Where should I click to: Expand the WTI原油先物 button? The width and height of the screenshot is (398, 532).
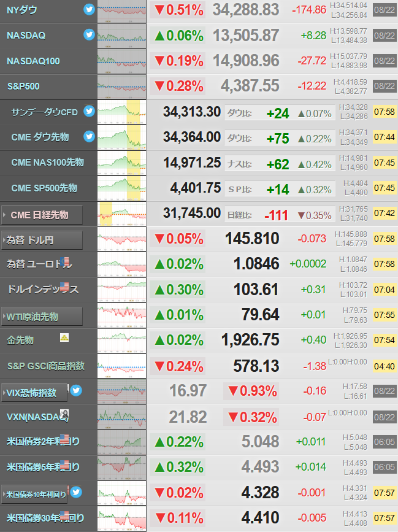pos(42,317)
